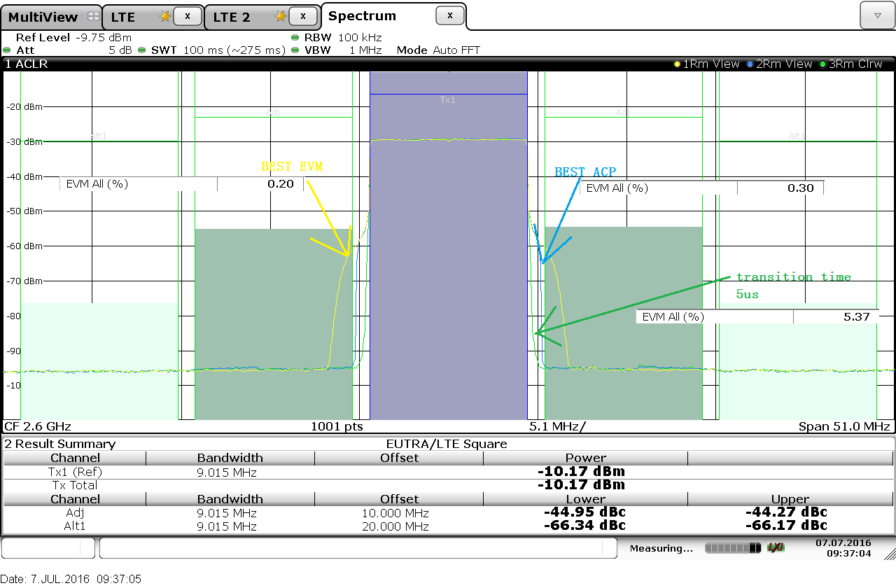Image resolution: width=896 pixels, height=588 pixels.
Task: Click the Tx1 channel region in spectrum
Action: pos(448,245)
